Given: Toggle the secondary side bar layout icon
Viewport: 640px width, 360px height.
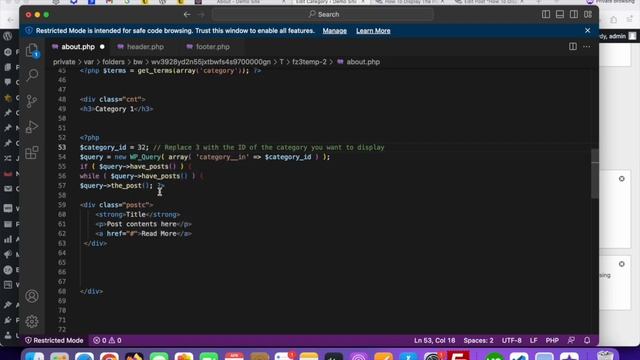Looking at the screenshot, I should point(574,14).
